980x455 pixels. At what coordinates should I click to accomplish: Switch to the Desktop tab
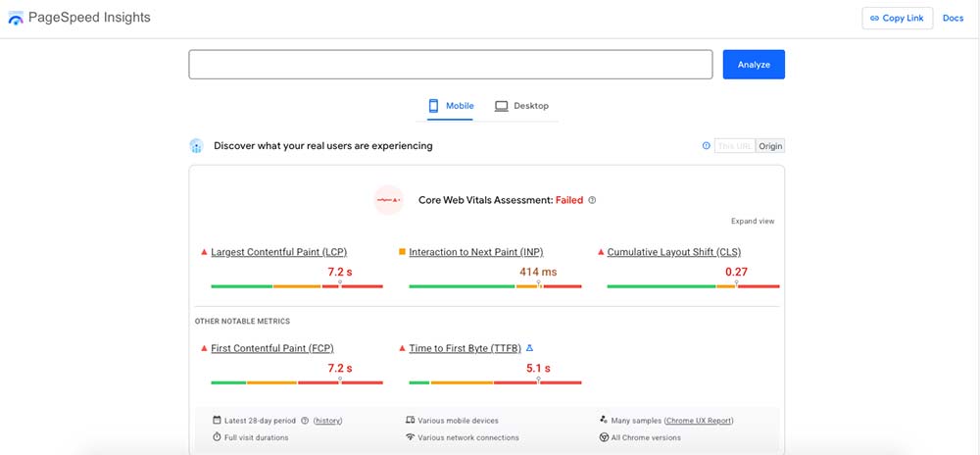click(x=521, y=106)
